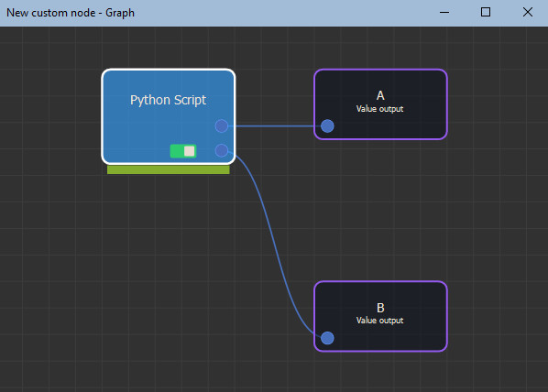548x392 pixels.
Task: Click the upper output port on Python Script
Action: click(221, 125)
